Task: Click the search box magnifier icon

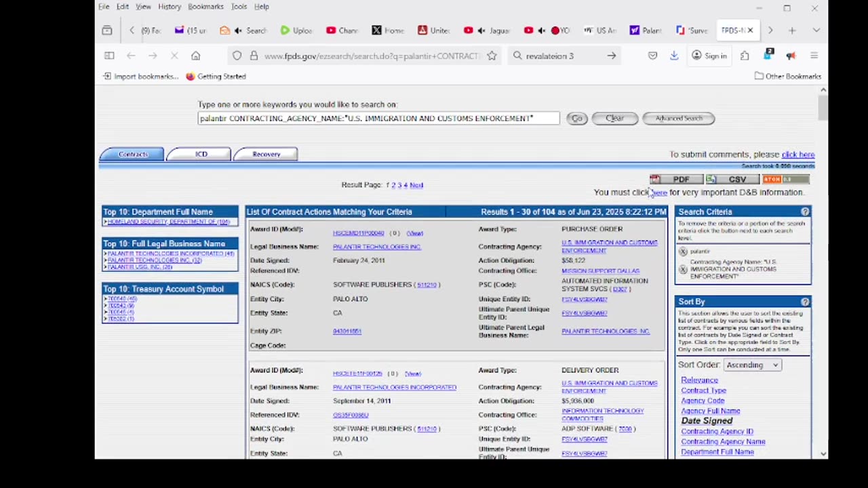Action: 517,56
